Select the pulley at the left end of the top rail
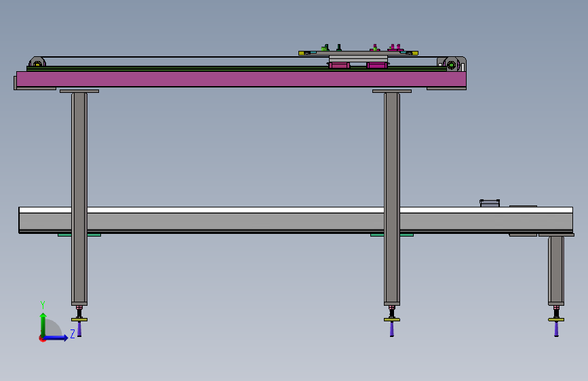The width and height of the screenshot is (588, 381). [37, 62]
